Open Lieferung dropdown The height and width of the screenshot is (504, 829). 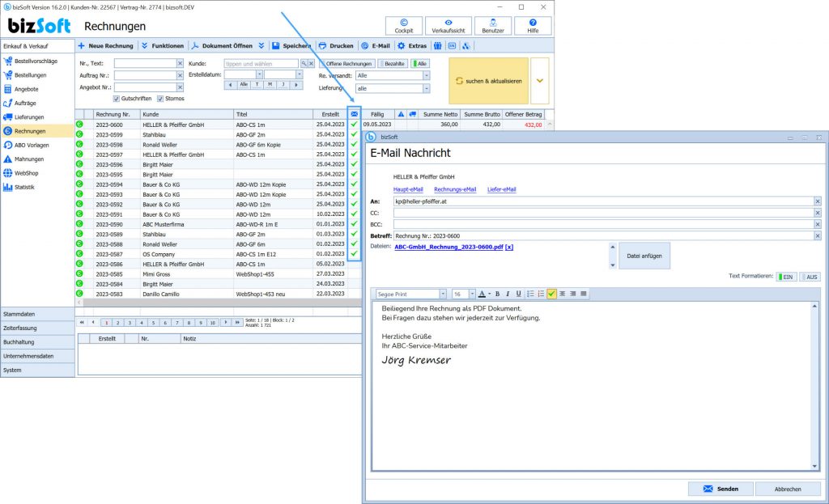tap(426, 89)
